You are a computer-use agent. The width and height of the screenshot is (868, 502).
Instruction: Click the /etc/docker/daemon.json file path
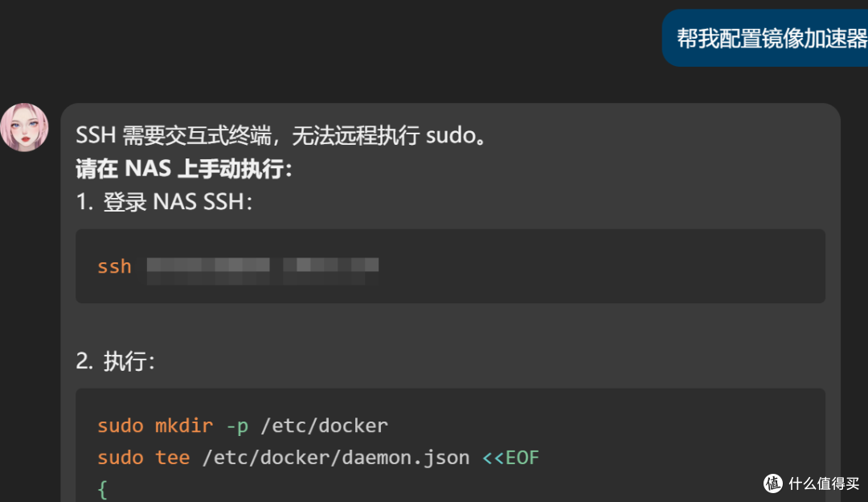tap(336, 458)
